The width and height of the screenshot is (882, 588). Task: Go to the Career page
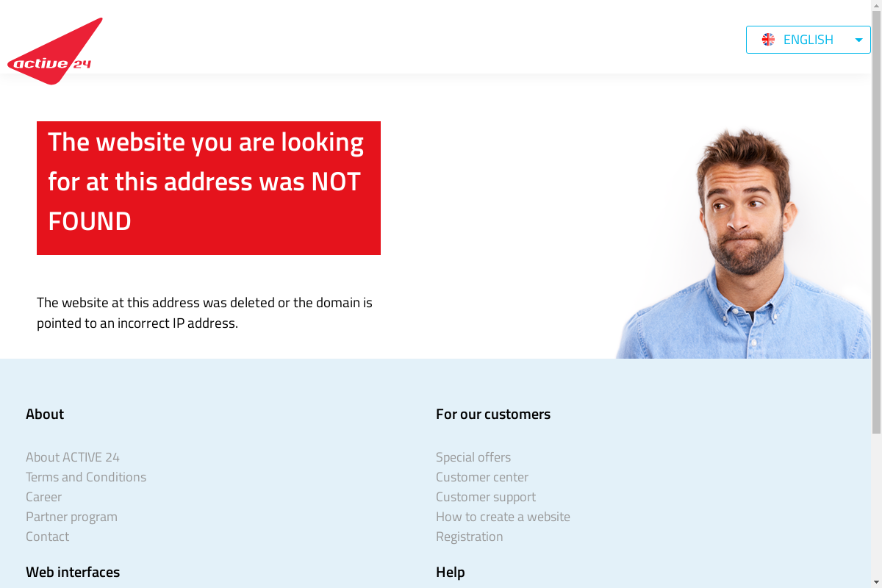(x=44, y=497)
